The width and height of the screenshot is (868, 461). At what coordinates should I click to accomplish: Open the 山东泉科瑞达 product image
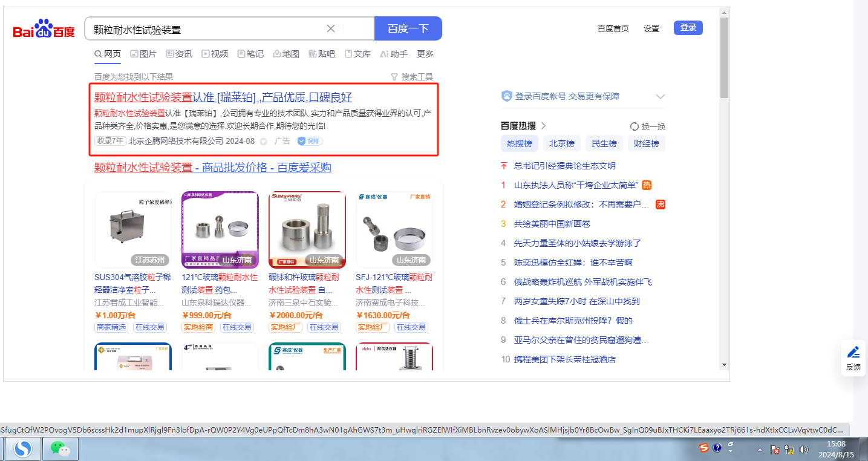tap(220, 230)
